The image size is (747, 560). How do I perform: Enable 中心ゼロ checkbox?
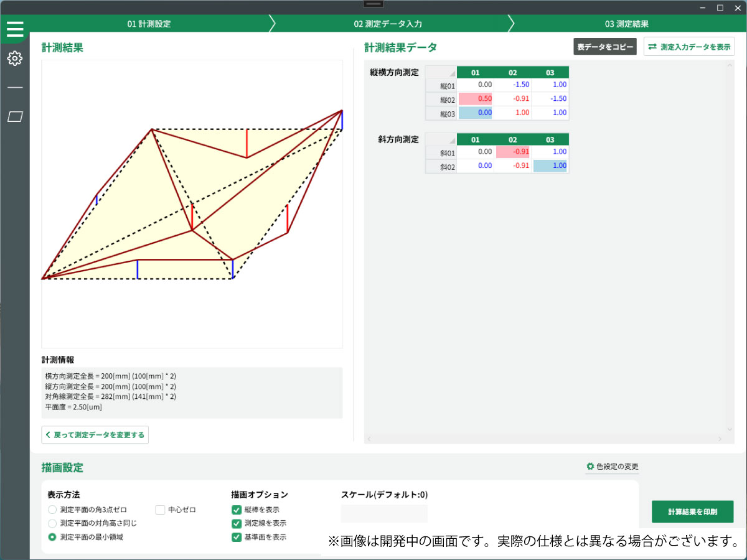click(x=160, y=510)
